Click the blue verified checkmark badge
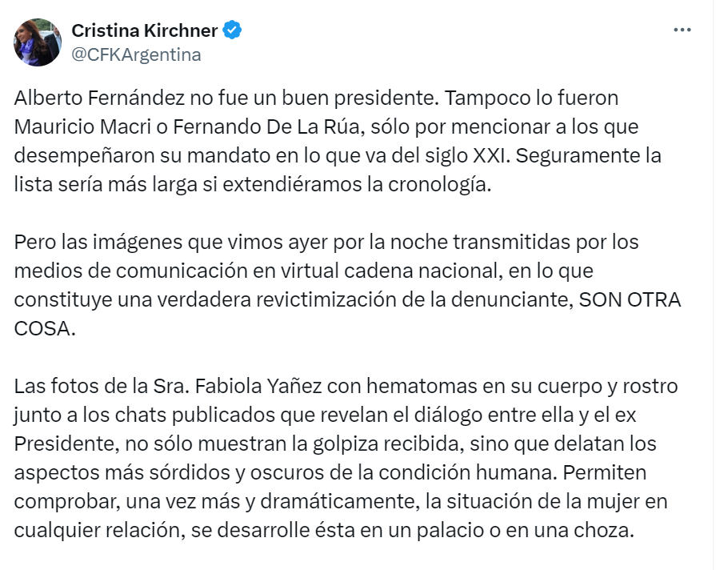The image size is (728, 570). click(233, 30)
